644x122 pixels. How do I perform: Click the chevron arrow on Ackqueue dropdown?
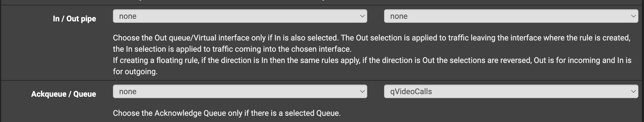[x=362, y=92]
